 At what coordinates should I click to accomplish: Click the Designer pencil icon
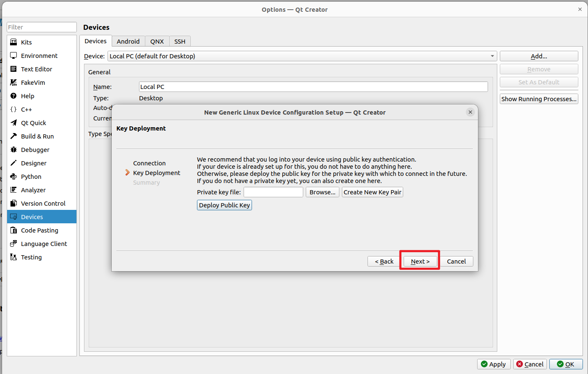(13, 163)
